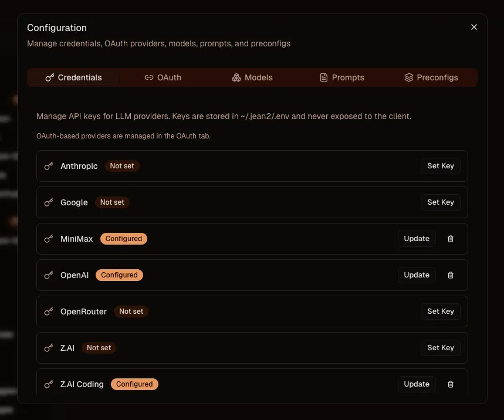Open the Models tab
The image size is (504, 420).
pyautogui.click(x=252, y=77)
